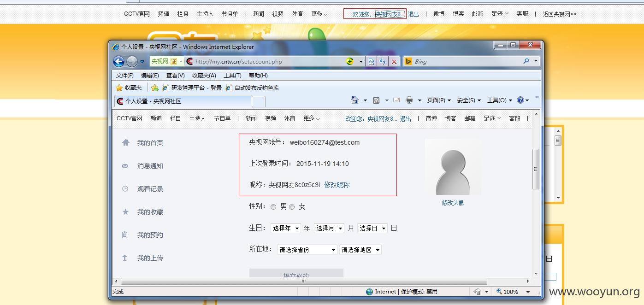The width and height of the screenshot is (644, 305).
Task: Click the house icon beside 我的首页
Action: [125, 142]
